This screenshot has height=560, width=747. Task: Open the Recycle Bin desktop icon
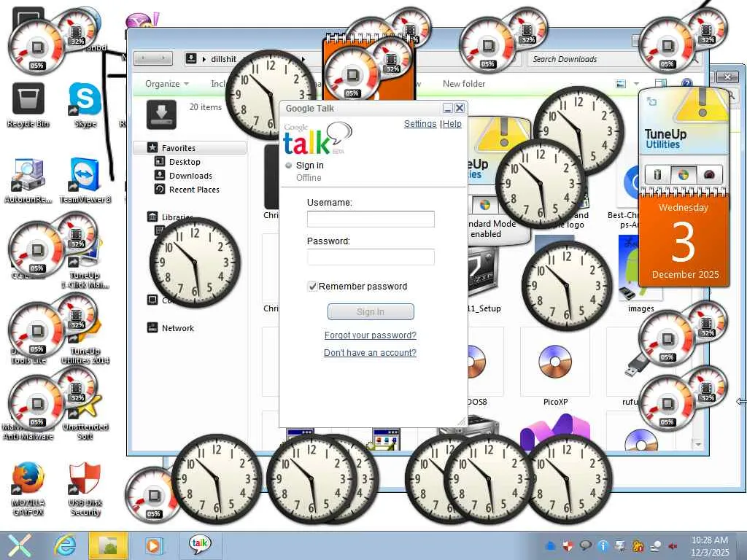click(x=28, y=105)
